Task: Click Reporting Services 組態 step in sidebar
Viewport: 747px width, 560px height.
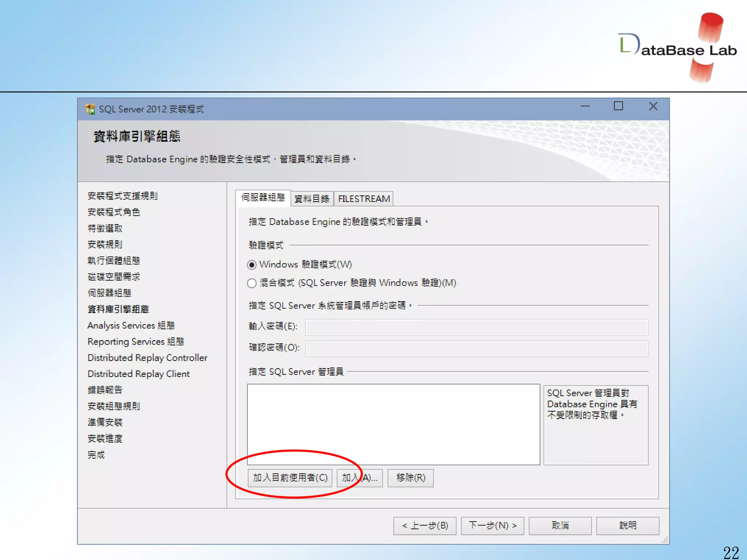Action: pos(136,342)
